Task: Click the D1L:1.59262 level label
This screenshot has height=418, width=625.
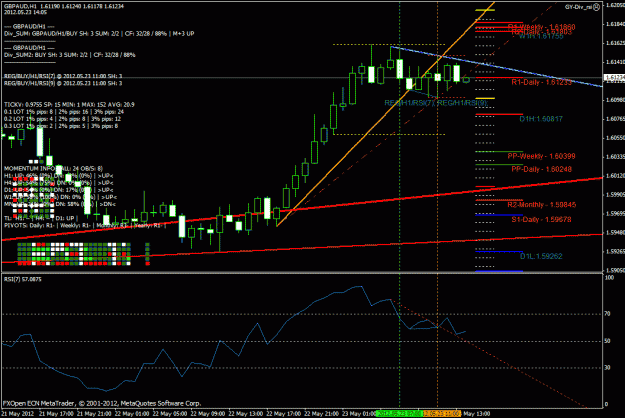Action: [541, 256]
